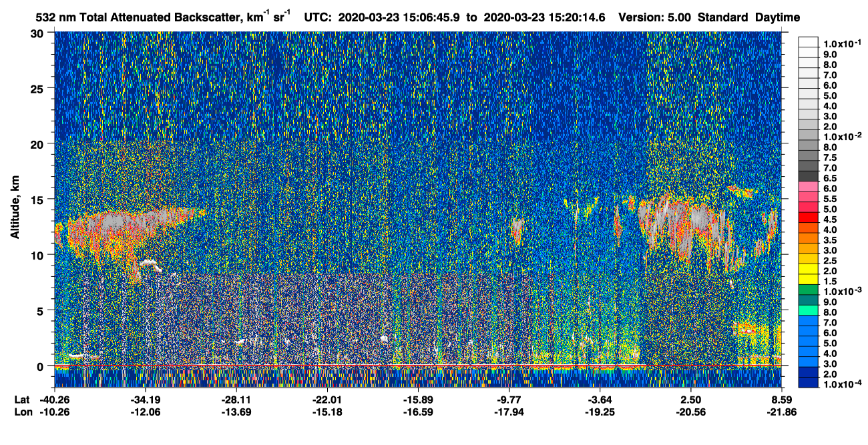
Task: Pick the darkest charcoal gray color scale swatch
Action: tap(809, 175)
